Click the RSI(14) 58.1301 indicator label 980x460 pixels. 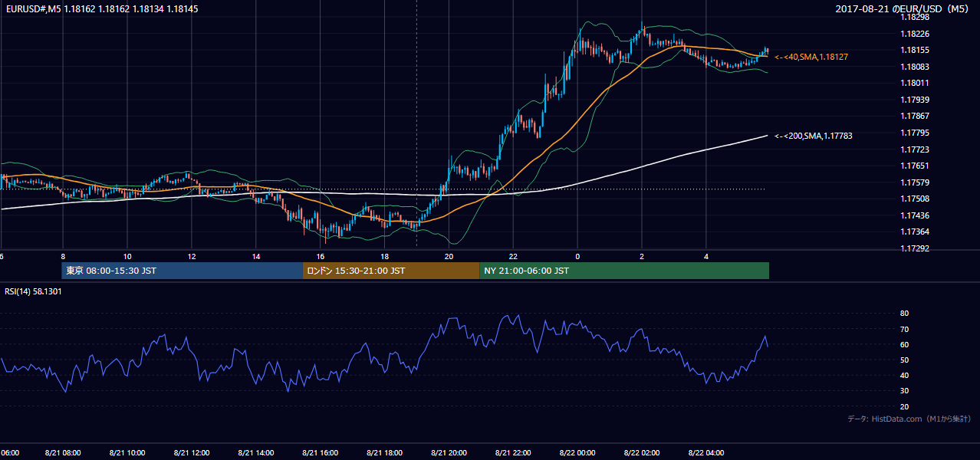pos(33,291)
